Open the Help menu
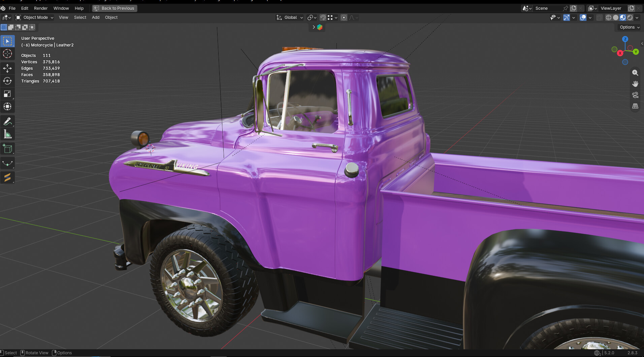The width and height of the screenshot is (644, 357). 79,8
